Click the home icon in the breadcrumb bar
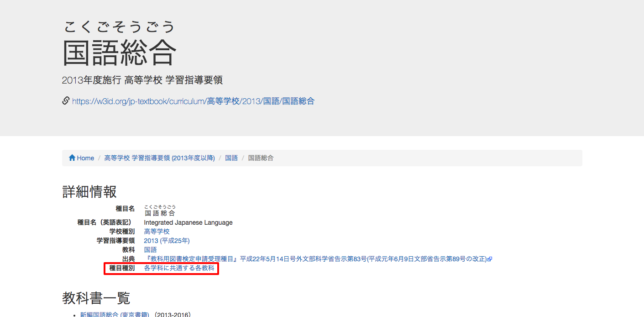This screenshot has height=317, width=644. (73, 157)
